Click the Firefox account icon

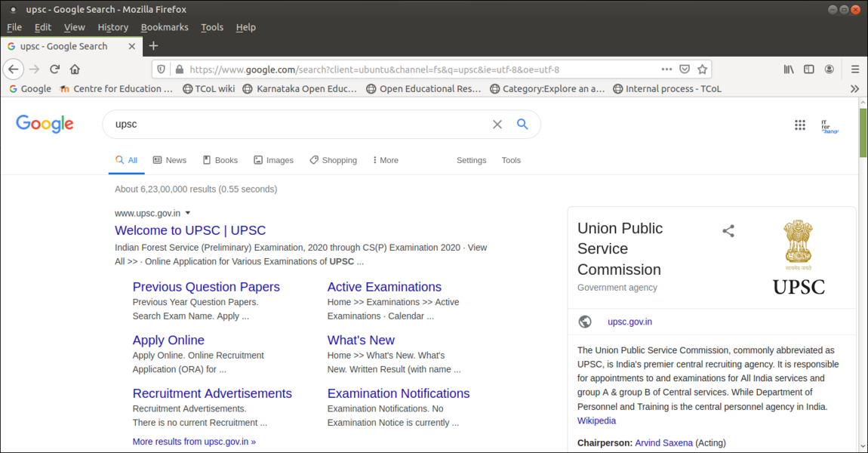coord(829,68)
